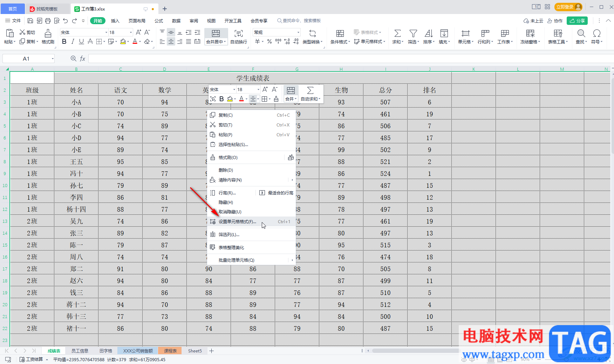
Task: Expand the Cell Styles (单元格样式) dropdown
Action: tap(384, 42)
